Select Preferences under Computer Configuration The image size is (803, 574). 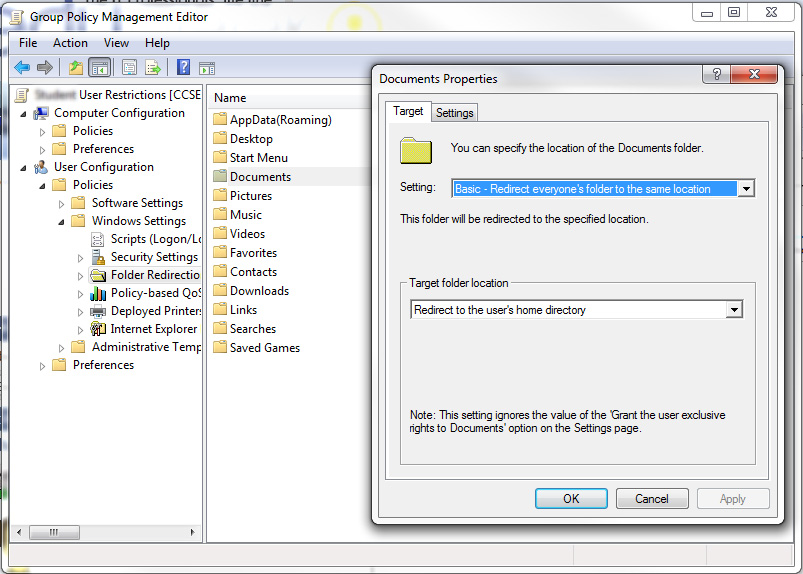[x=103, y=148]
